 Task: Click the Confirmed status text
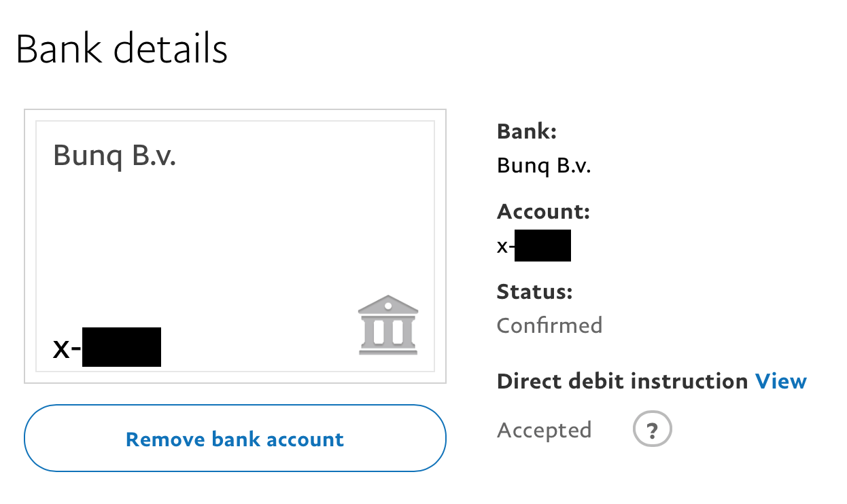[549, 325]
